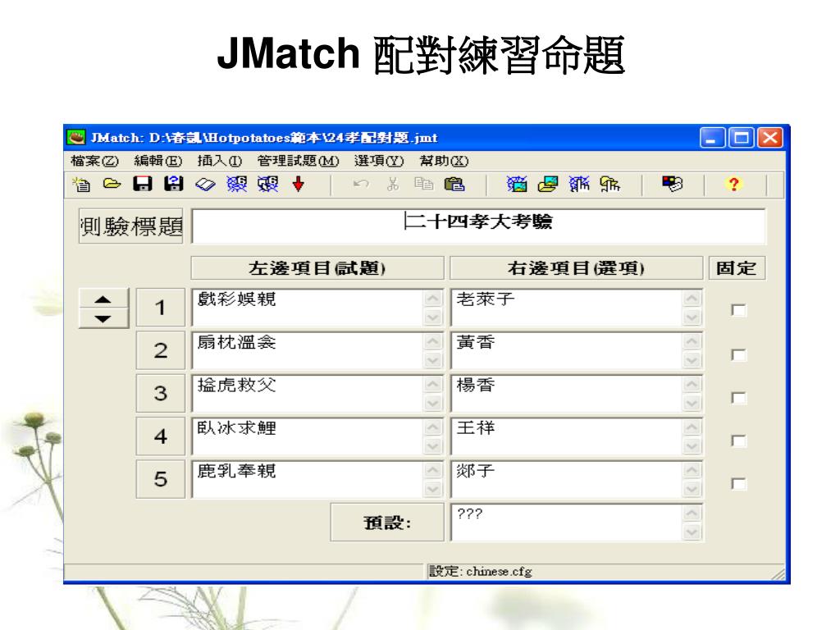Check the 固定 checkbox for row 2
The height and width of the screenshot is (630, 840).
pyautogui.click(x=738, y=354)
